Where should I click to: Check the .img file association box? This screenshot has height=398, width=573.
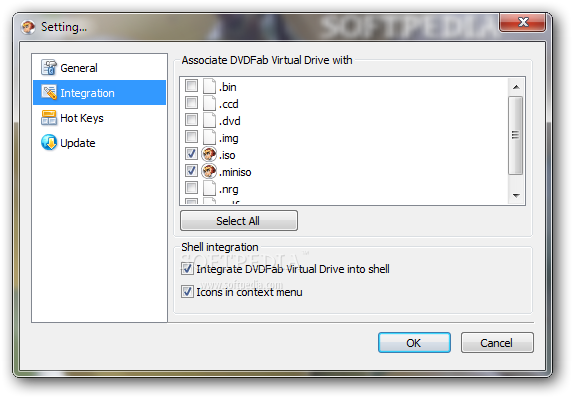pyautogui.click(x=191, y=137)
